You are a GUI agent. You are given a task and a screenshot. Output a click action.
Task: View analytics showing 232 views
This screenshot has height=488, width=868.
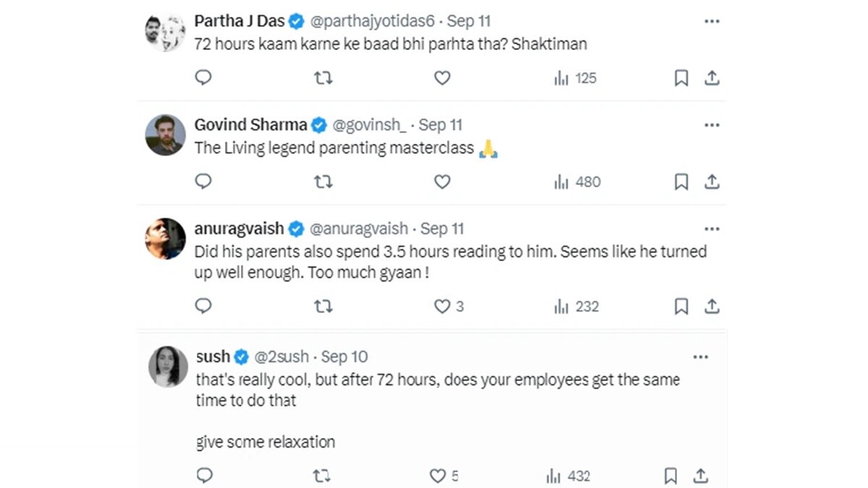576,307
